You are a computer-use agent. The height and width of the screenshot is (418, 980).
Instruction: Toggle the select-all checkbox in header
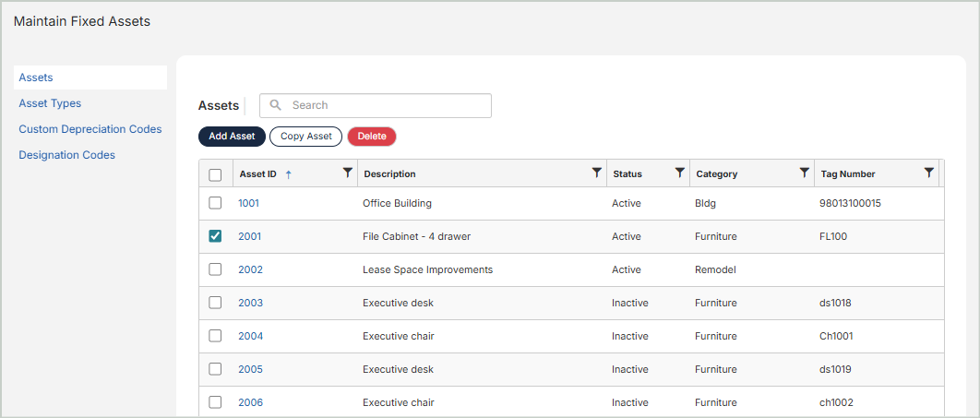215,174
